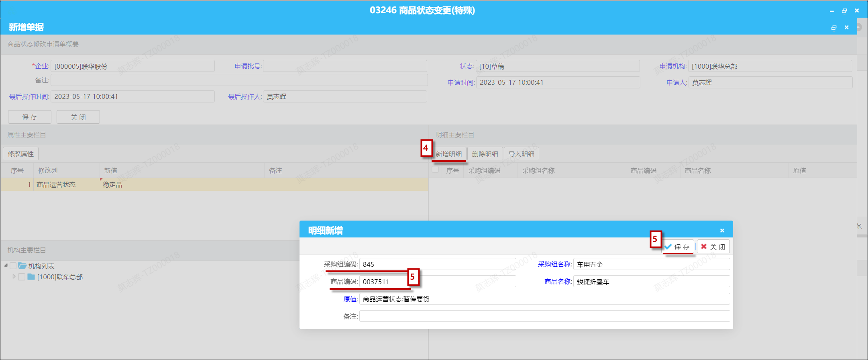
Task: Click the 导入明细 button
Action: pos(521,154)
